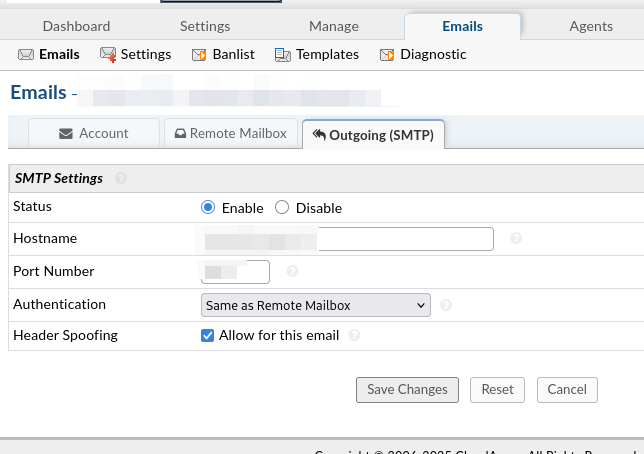
Task: Switch to the Remote Mailbox tab
Action: click(230, 133)
